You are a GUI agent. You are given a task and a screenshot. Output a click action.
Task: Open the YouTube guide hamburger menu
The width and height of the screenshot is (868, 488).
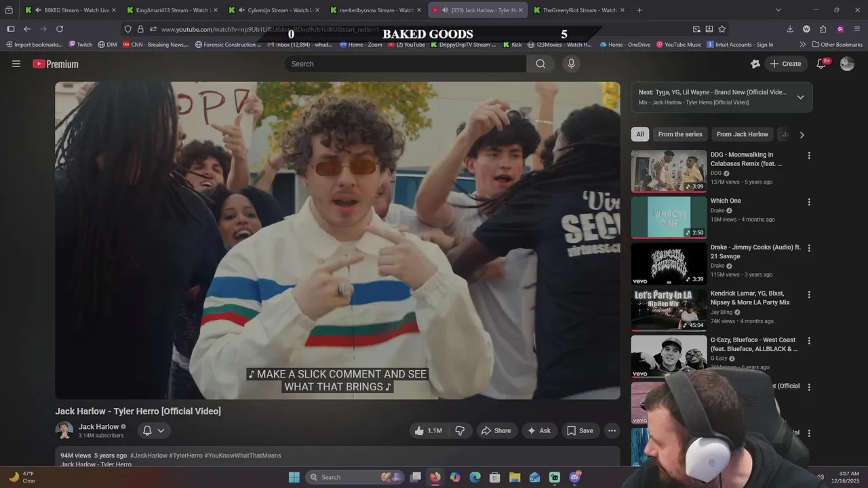[x=16, y=64]
